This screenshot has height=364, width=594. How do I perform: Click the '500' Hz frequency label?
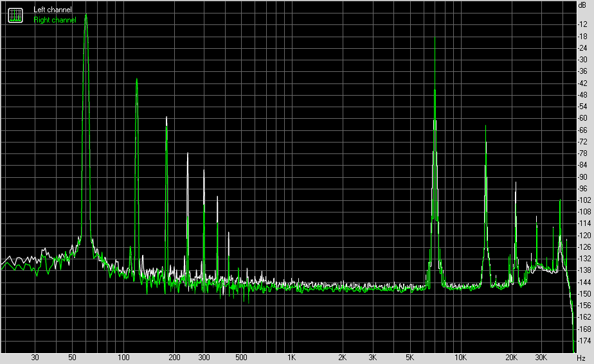(241, 358)
